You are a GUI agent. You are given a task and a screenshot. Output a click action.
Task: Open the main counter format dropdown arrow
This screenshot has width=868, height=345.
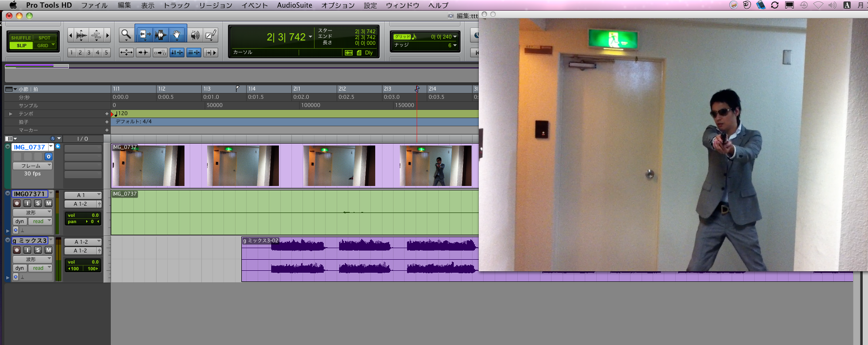pyautogui.click(x=310, y=37)
